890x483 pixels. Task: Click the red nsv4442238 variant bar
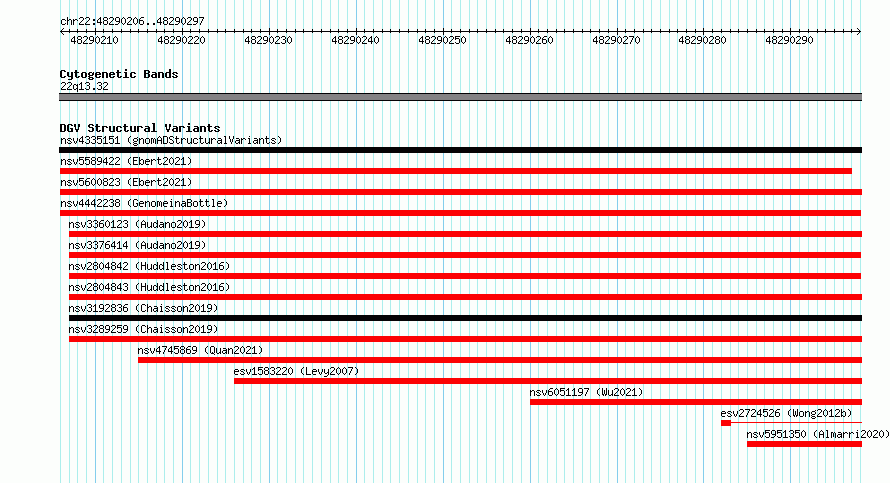(x=460, y=213)
